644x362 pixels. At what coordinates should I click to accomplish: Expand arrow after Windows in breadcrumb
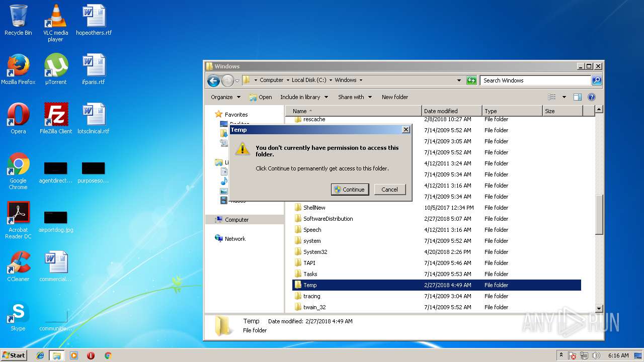pos(361,80)
